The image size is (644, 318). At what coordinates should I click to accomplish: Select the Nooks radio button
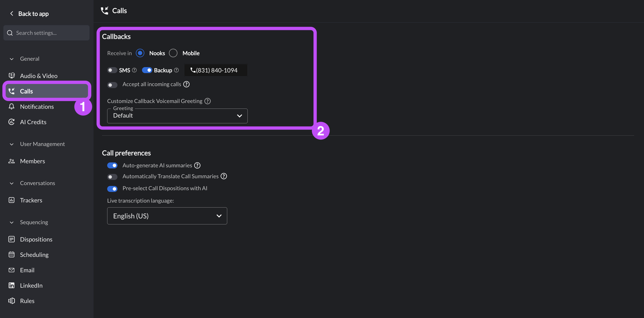140,53
